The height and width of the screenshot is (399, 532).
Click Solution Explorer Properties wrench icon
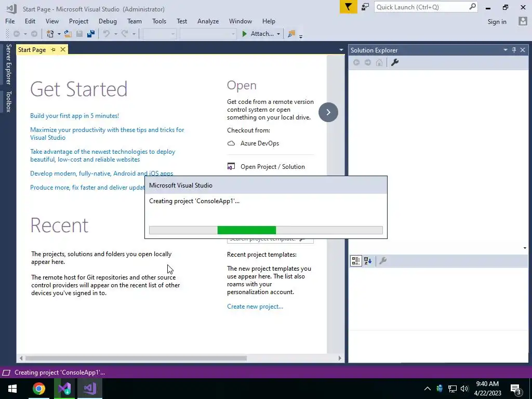(x=395, y=62)
